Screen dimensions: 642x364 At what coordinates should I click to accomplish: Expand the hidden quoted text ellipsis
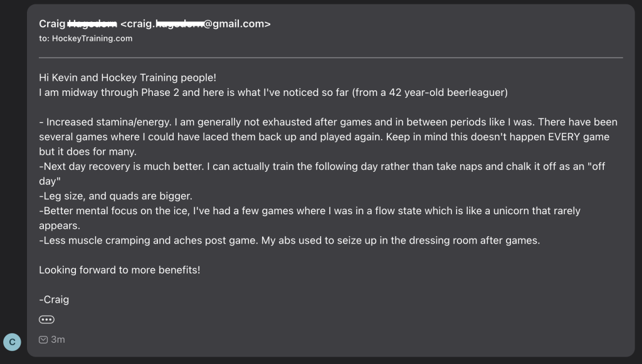tap(46, 320)
